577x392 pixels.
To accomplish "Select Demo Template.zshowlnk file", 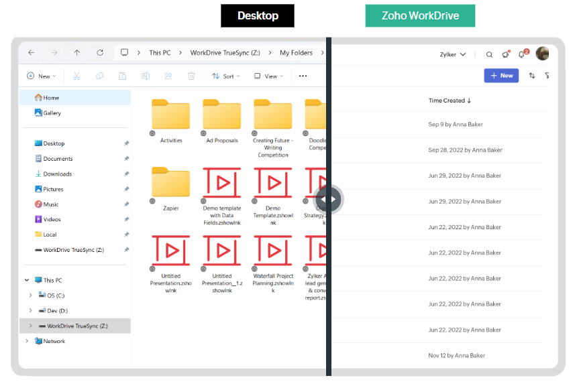I will (x=273, y=196).
